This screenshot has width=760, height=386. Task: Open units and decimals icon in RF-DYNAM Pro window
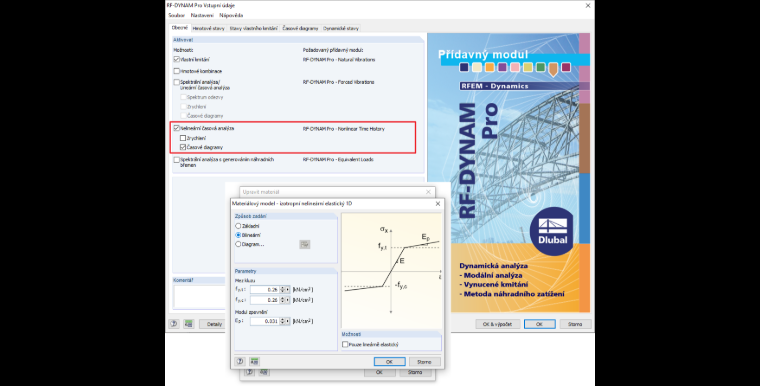(x=189, y=324)
